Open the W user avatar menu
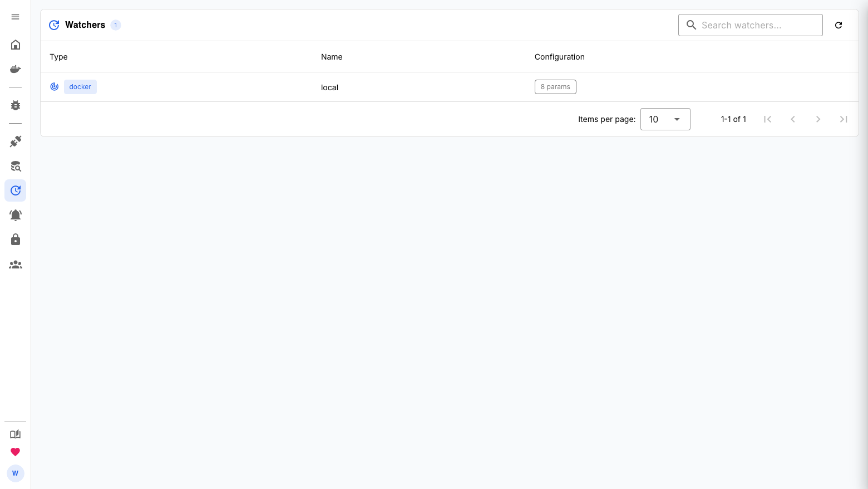The width and height of the screenshot is (868, 489). point(16,473)
